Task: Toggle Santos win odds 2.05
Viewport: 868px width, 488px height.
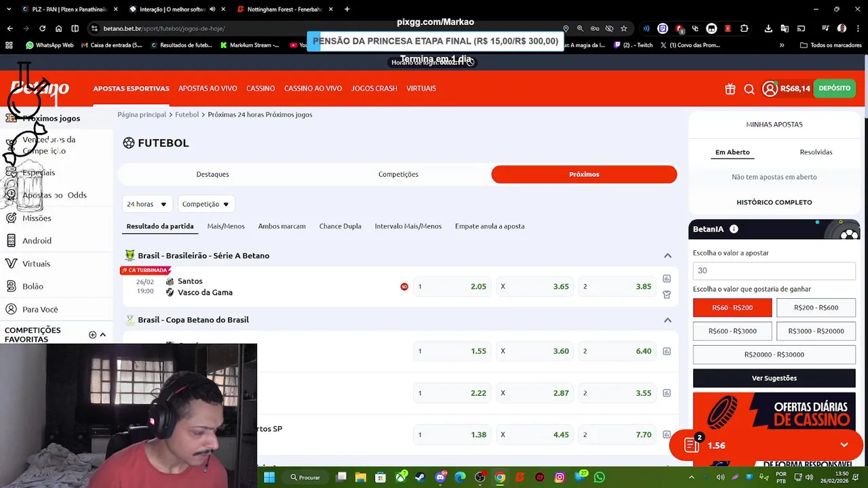Action: pyautogui.click(x=452, y=287)
